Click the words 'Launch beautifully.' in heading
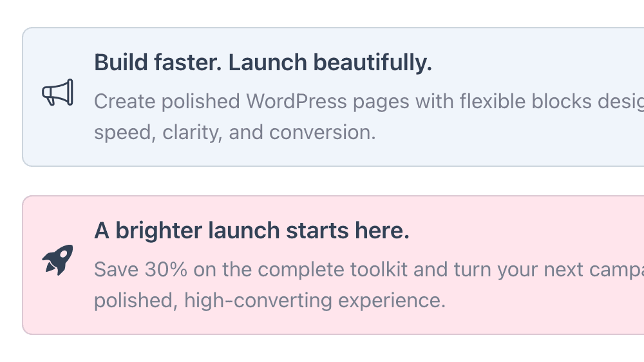 330,63
